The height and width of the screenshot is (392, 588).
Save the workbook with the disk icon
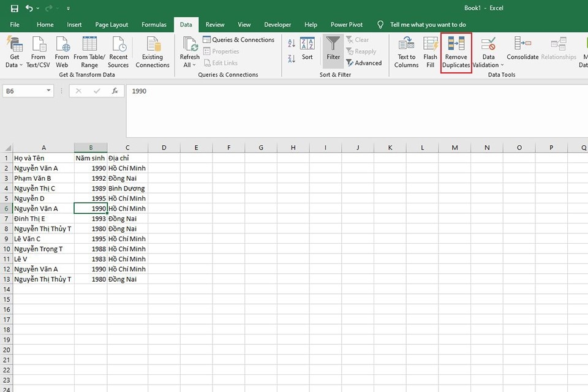[15, 8]
